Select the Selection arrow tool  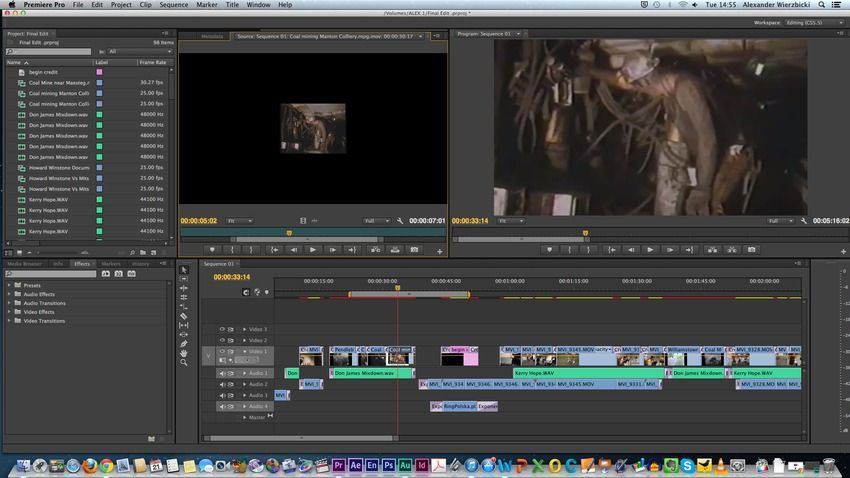tap(184, 269)
